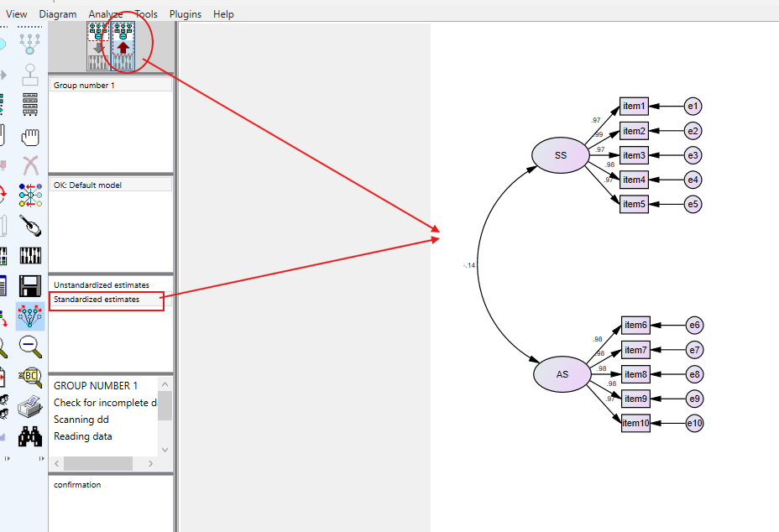This screenshot has width=779, height=532.
Task: Select Unstandardized estimates option
Action: [x=102, y=285]
